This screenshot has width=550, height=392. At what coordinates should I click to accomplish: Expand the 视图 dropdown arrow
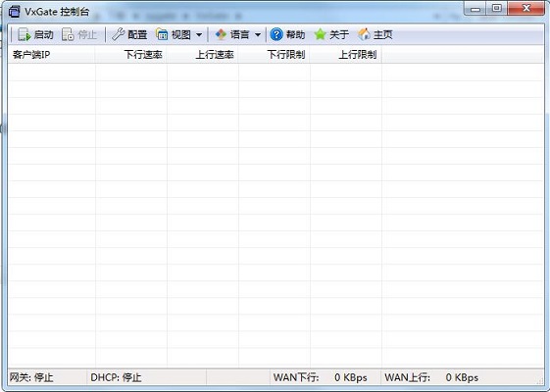click(x=199, y=34)
